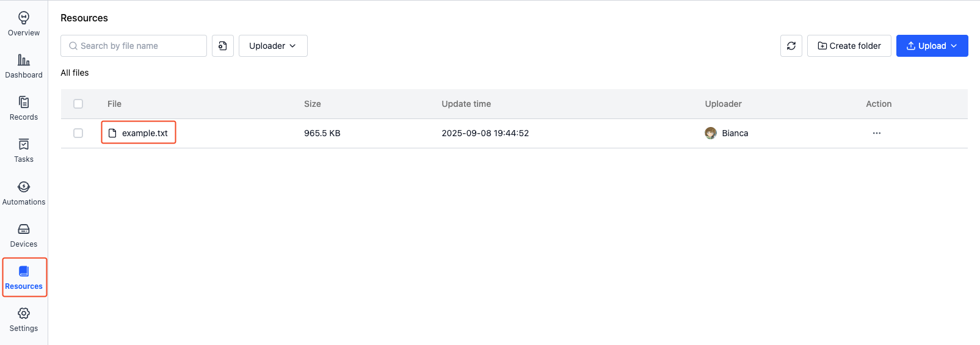Open the actions menu for example.txt
980x345 pixels.
pyautogui.click(x=876, y=133)
